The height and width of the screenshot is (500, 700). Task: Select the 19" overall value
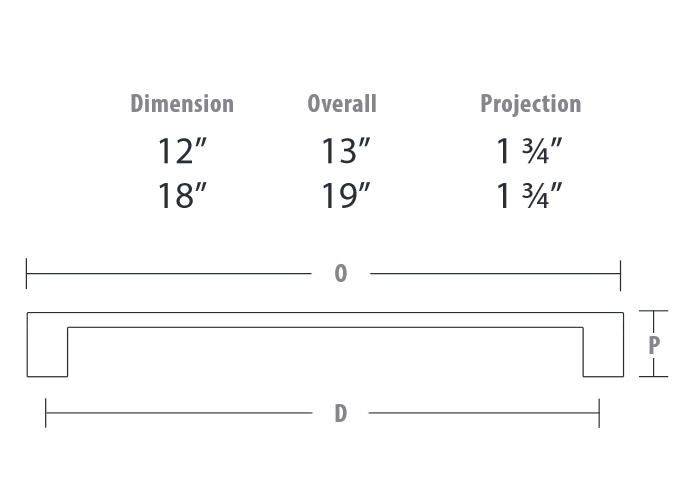(346, 196)
